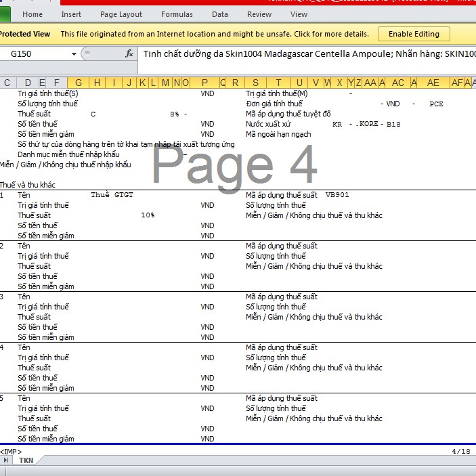Select the Data ribbon tab

click(220, 14)
